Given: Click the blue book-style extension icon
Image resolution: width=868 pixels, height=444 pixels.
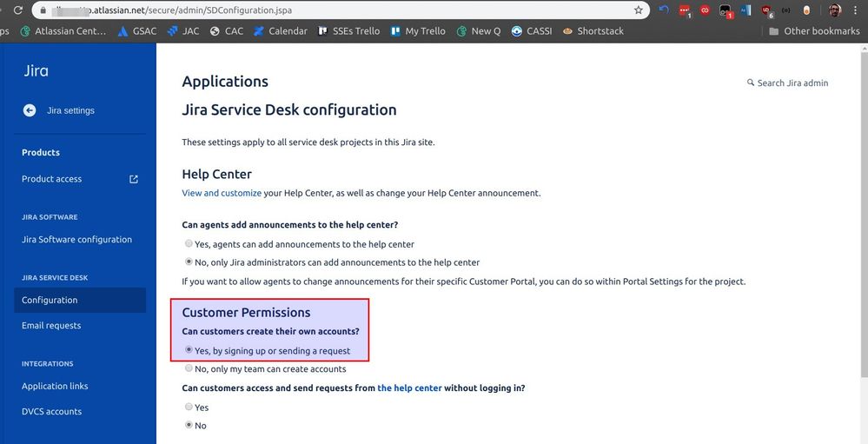Looking at the screenshot, I should tap(745, 10).
